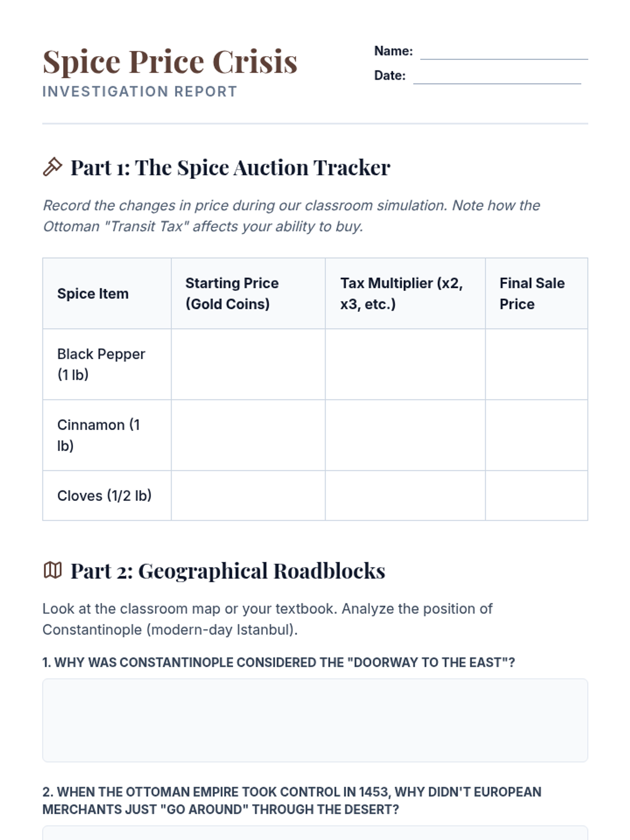Click the Part 1: The Spice Auction Tracker heading
630x840 pixels.
tap(230, 167)
